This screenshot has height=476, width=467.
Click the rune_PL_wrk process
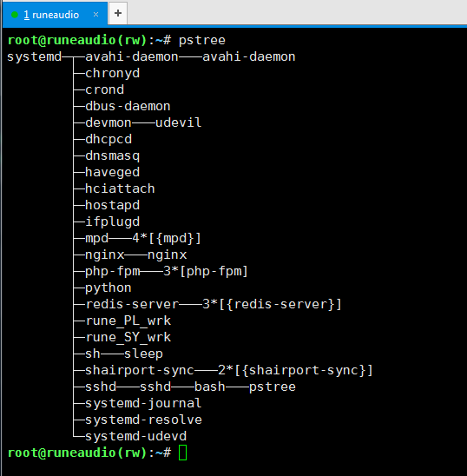click(x=128, y=321)
